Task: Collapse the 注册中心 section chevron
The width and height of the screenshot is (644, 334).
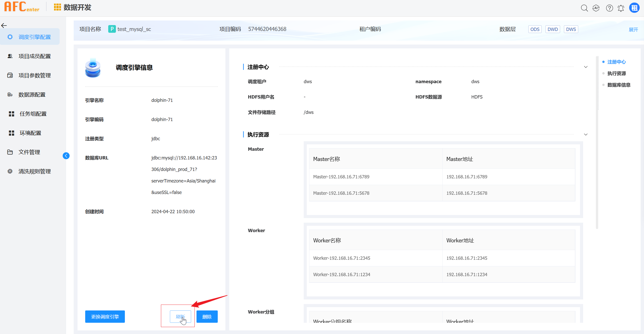Action: click(586, 67)
